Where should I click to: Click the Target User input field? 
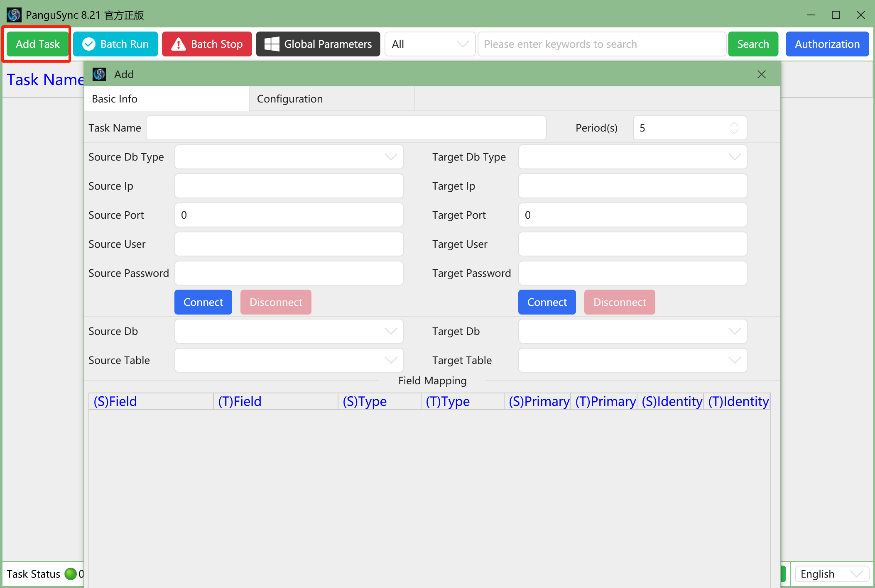[632, 244]
